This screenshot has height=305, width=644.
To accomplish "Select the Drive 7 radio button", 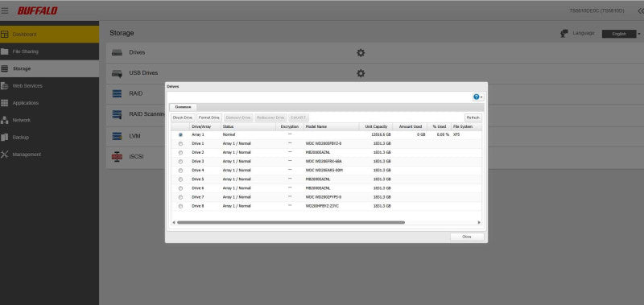I will click(180, 197).
